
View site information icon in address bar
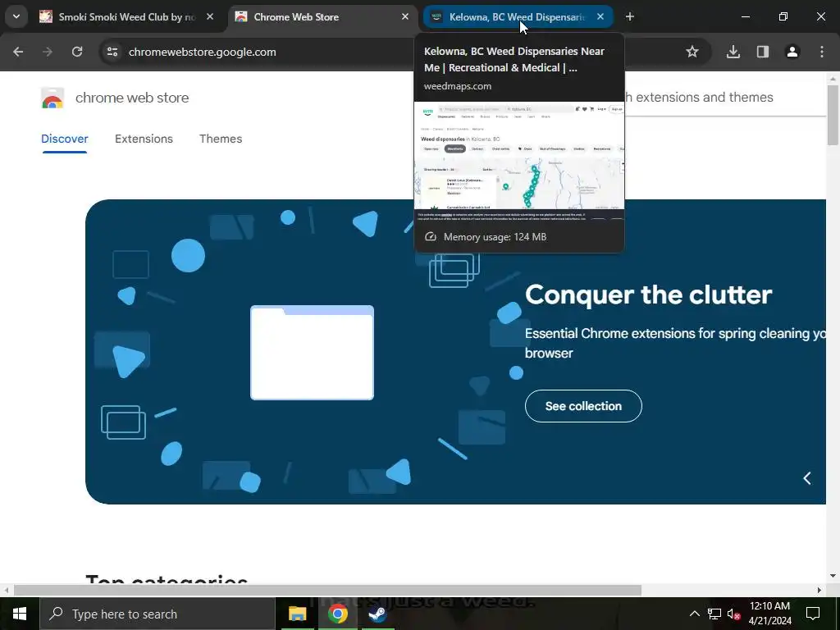pos(112,52)
